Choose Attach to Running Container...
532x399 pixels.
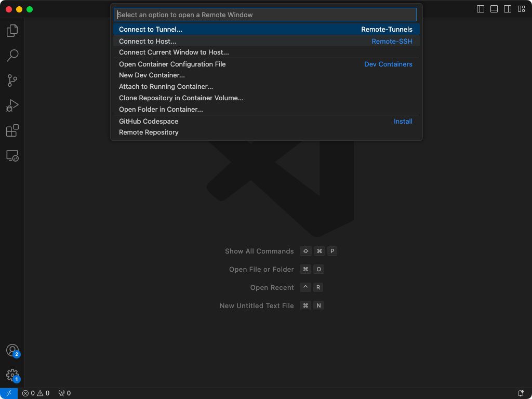pos(267,87)
